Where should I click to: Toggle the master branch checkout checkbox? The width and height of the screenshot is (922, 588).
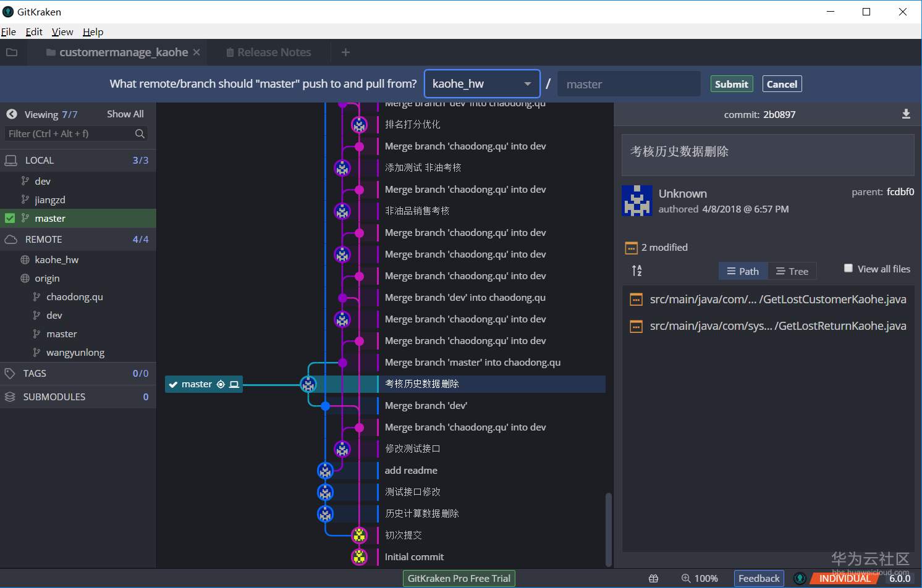(10, 218)
